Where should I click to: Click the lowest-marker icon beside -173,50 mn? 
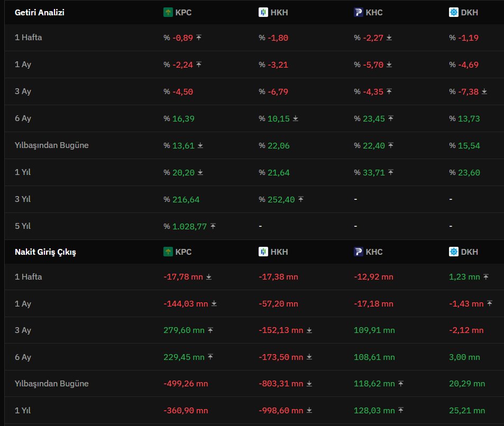309,357
